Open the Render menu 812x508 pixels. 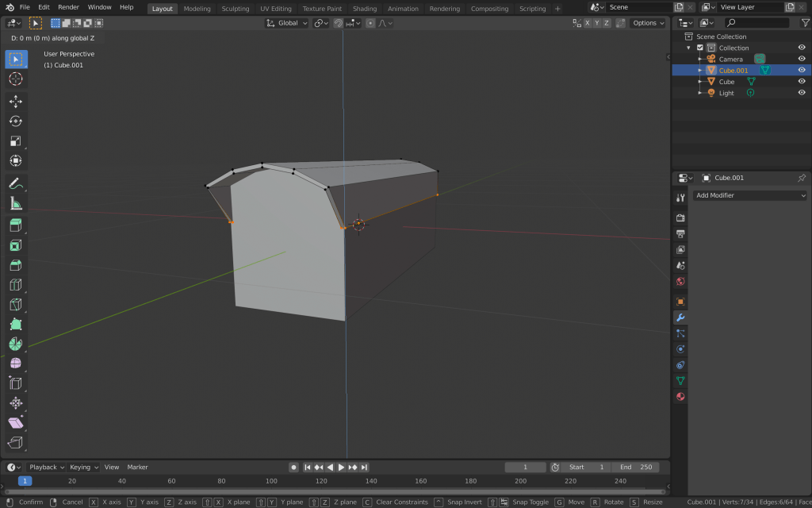pyautogui.click(x=69, y=7)
